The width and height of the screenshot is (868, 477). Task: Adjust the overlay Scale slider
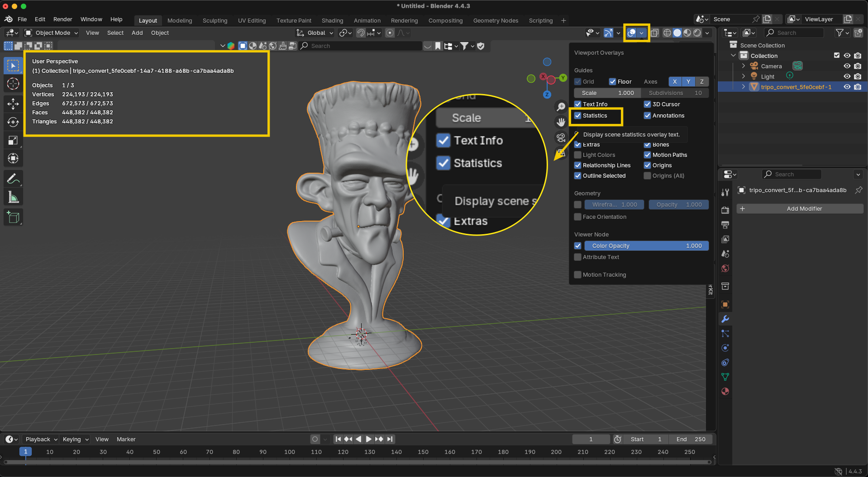point(607,93)
